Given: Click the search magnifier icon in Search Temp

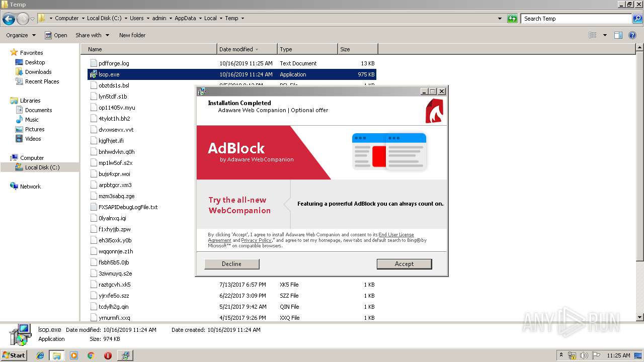Looking at the screenshot, I should click(x=637, y=19).
